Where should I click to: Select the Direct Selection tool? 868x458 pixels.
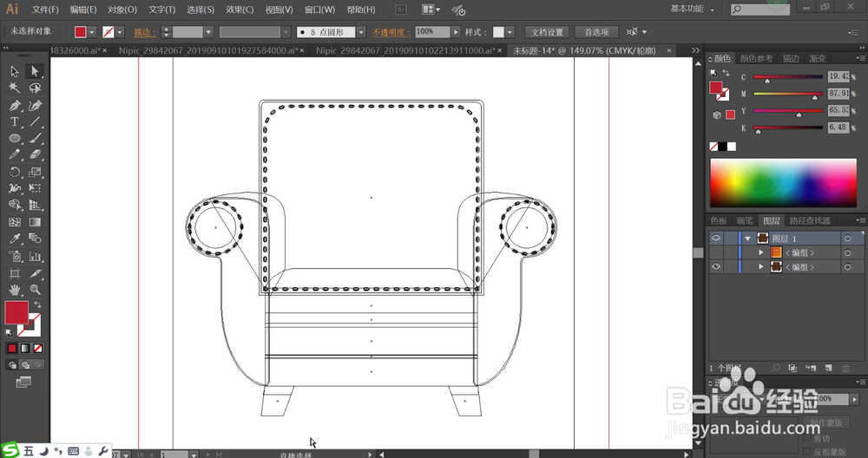35,71
